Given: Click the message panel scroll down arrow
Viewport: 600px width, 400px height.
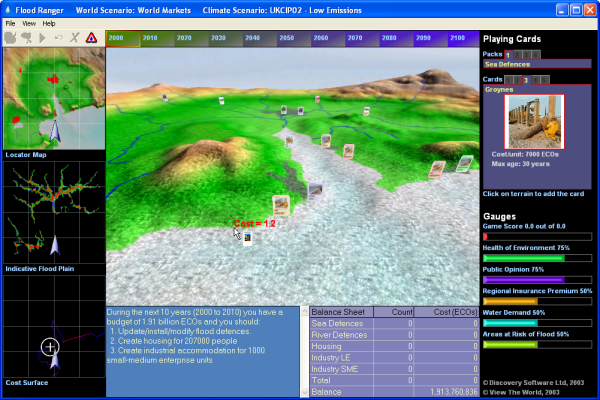Looking at the screenshot, I should point(305,392).
